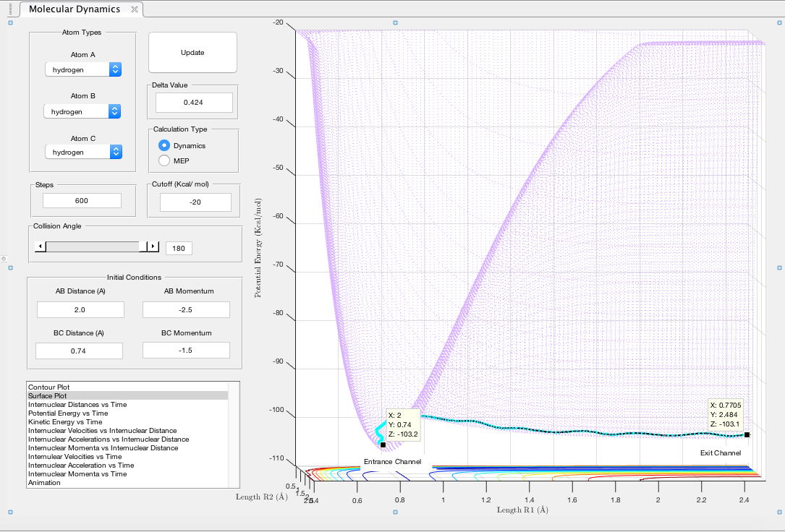Open the Atom C dropdown
The image size is (785, 532).
click(x=84, y=152)
